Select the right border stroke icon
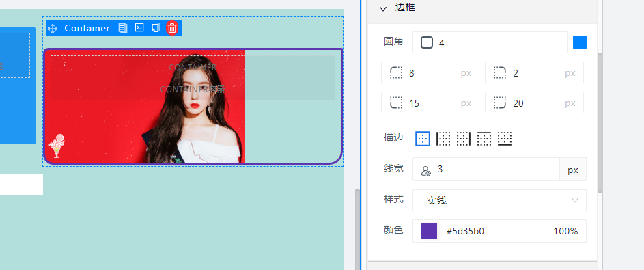This screenshot has height=270, width=644. (464, 139)
